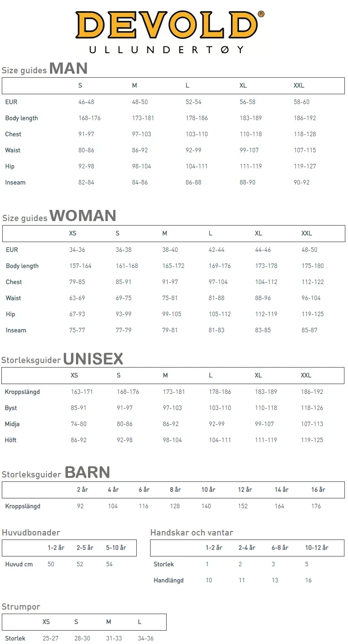
Task: Click the registered trademark symbol by logo
Action: pyautogui.click(x=261, y=14)
